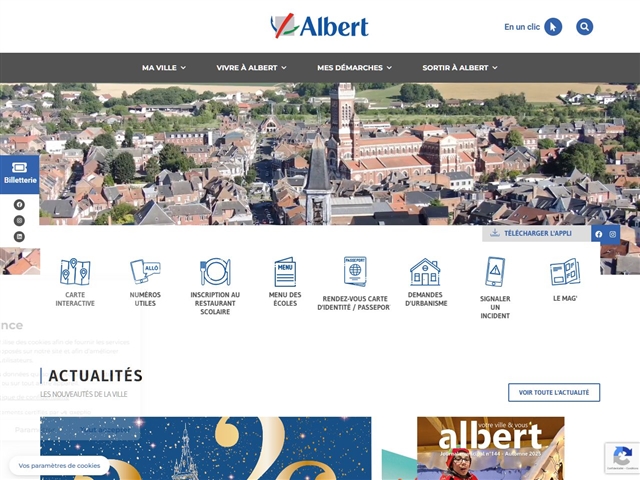Viewport: 640px width, 480px height.
Task: Click the download icon of Télécharger l'appli
Action: [495, 233]
